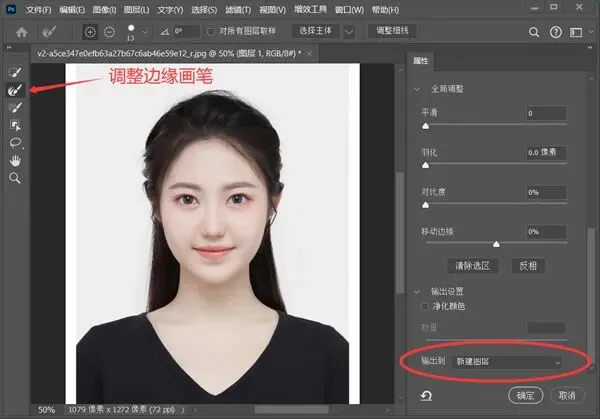Select the Hand tool
Image resolution: width=600 pixels, height=419 pixels.
15,161
